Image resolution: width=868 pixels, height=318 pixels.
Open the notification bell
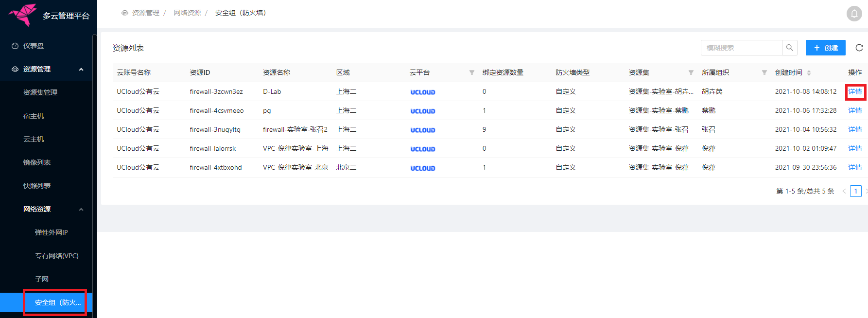[854, 14]
